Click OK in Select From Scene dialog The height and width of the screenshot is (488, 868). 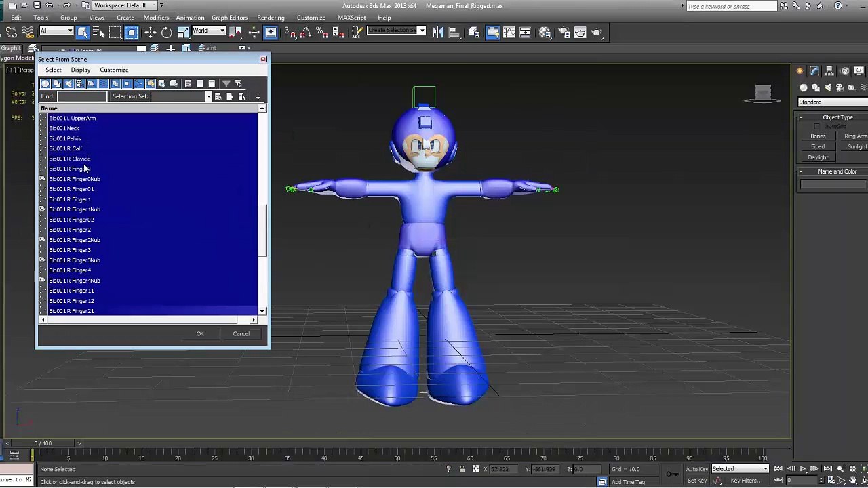click(x=200, y=333)
